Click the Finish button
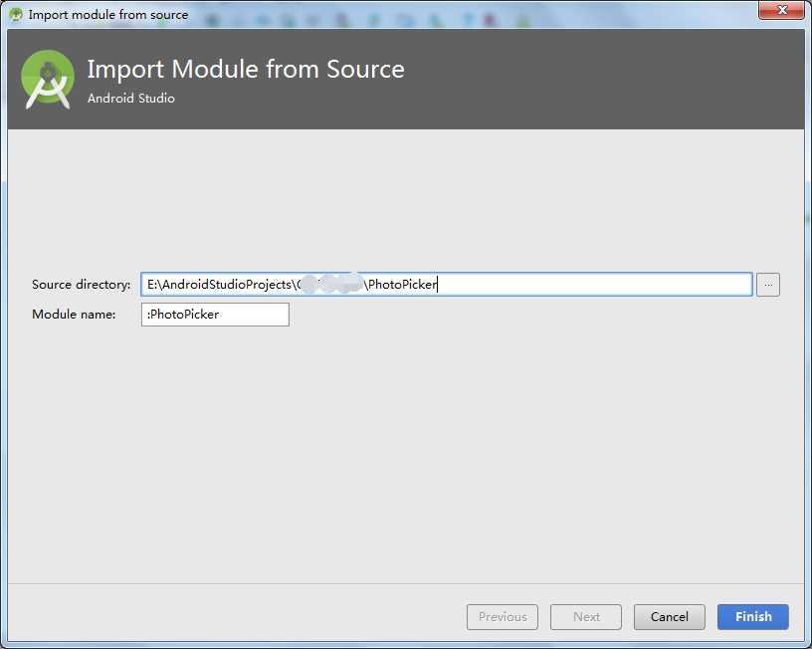Screen dimensions: 812x649 pos(753,616)
